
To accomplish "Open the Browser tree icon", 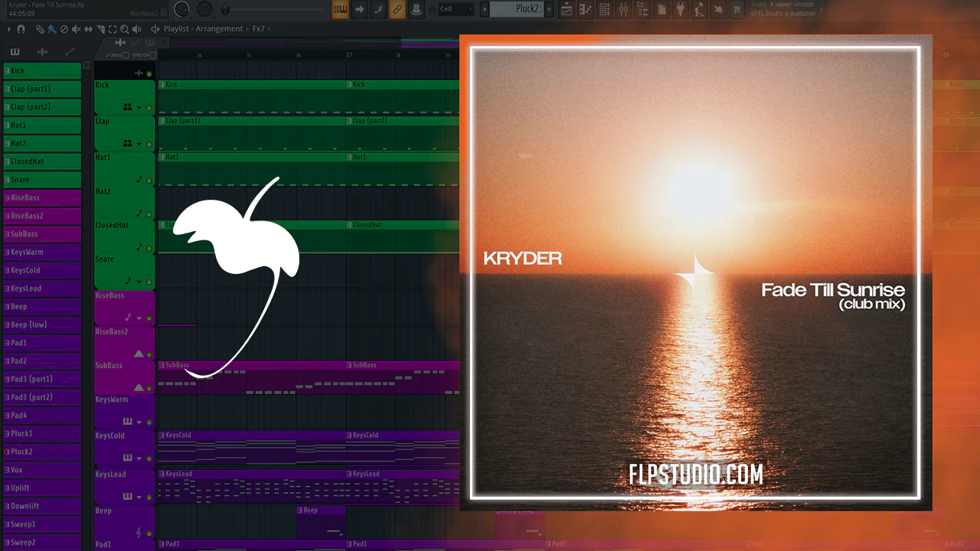I will click(x=642, y=9).
